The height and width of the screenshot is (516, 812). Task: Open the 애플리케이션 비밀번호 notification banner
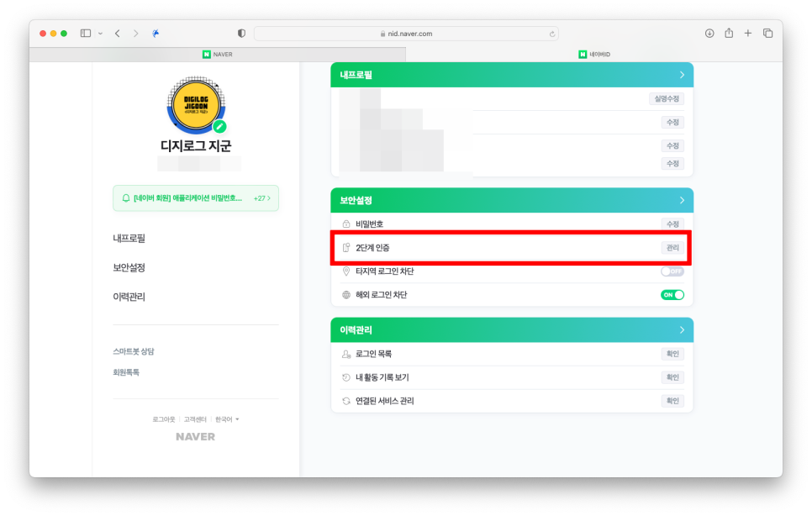pos(196,198)
